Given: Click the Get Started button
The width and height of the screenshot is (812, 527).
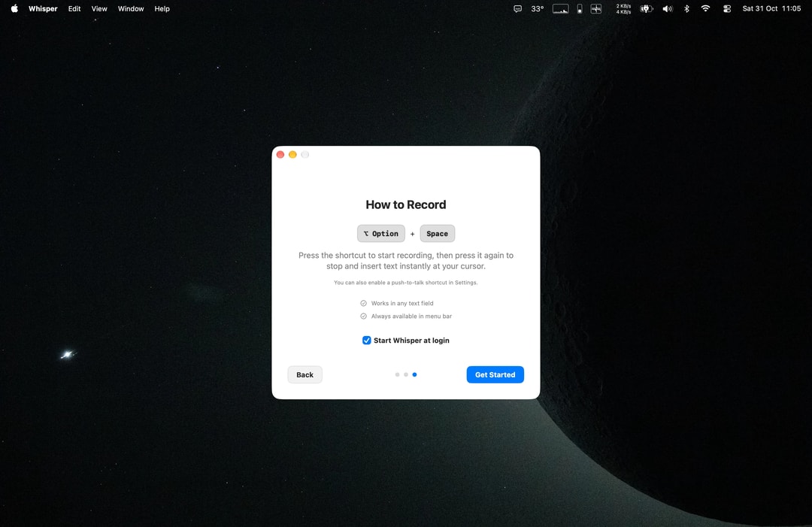Looking at the screenshot, I should (495, 375).
